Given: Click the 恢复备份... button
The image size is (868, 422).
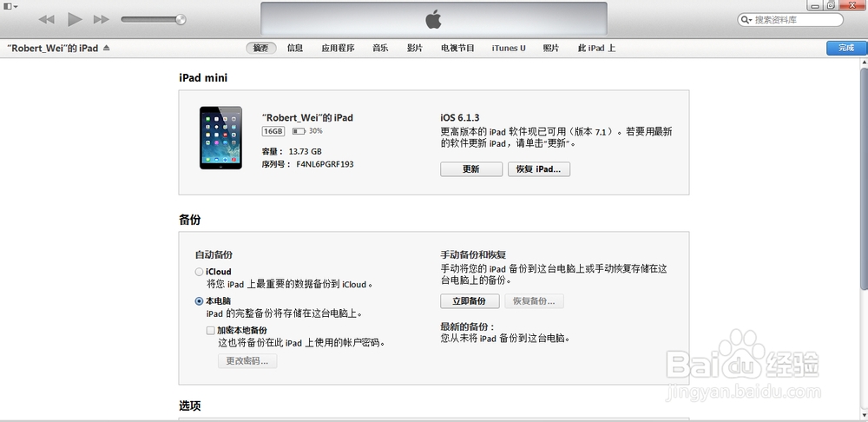Looking at the screenshot, I should pyautogui.click(x=534, y=301).
